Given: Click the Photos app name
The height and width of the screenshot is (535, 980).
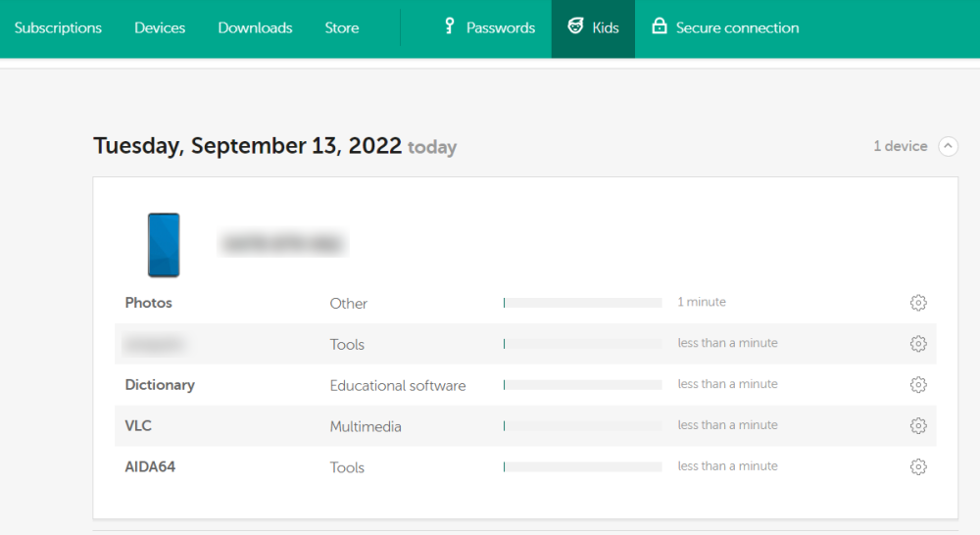Looking at the screenshot, I should (x=148, y=303).
